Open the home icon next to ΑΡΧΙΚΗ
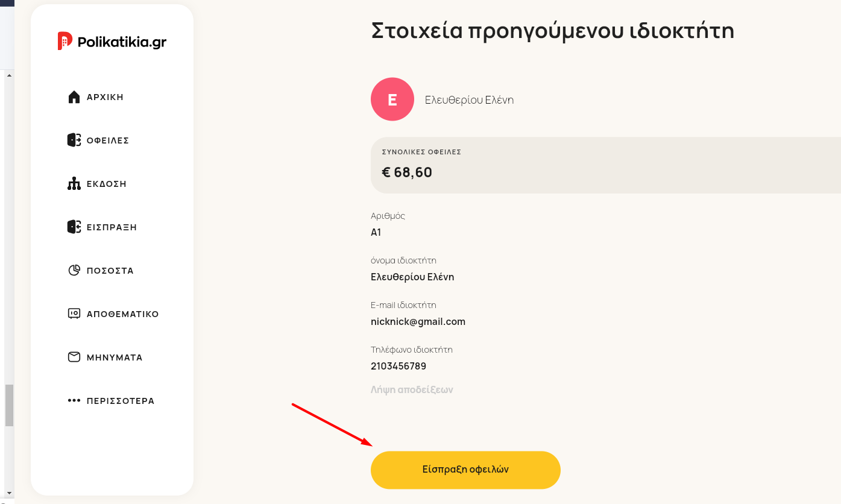The image size is (841, 504). click(x=74, y=97)
